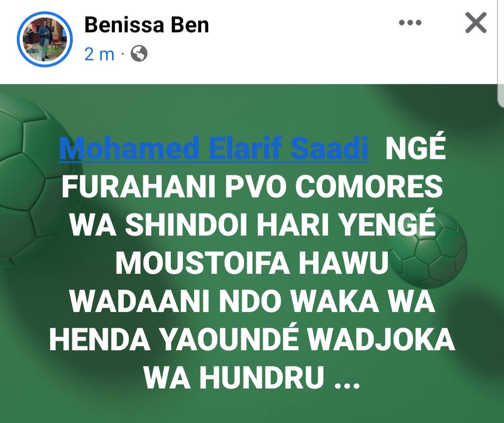The image size is (504, 423).
Task: Open the Benissa Ben author name
Action: pyautogui.click(x=147, y=25)
